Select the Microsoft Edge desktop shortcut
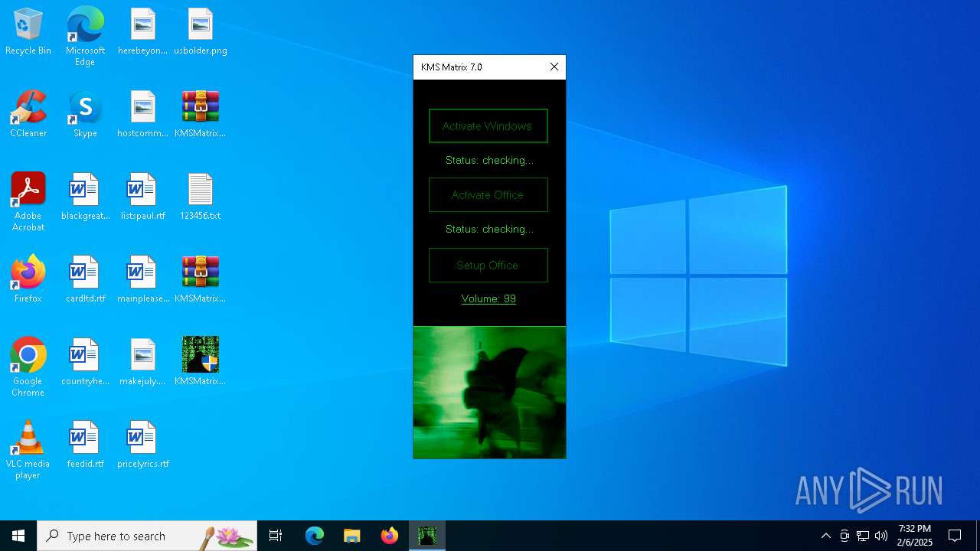This screenshot has width=980, height=551. 85,37
